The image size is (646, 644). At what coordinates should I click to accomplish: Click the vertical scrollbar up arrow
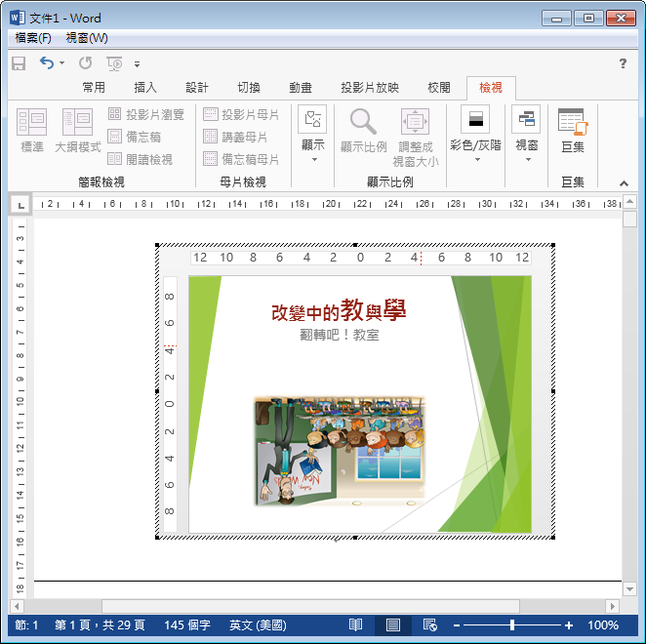(629, 201)
